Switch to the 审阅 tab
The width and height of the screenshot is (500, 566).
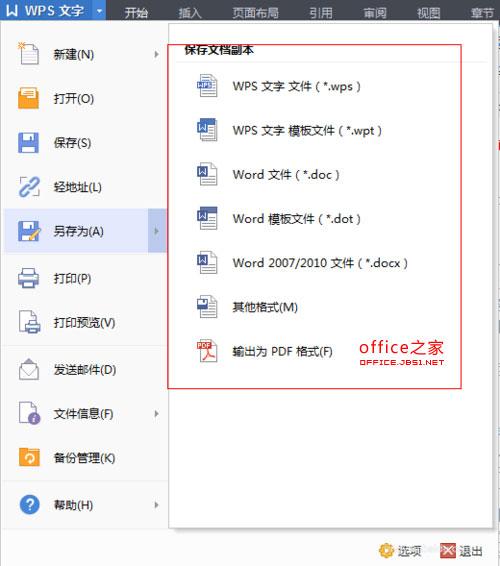(x=375, y=13)
